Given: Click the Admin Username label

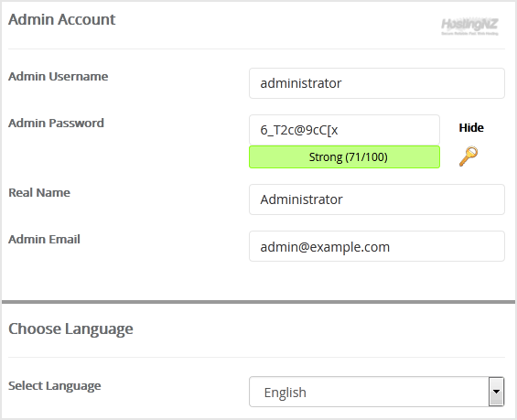Looking at the screenshot, I should pos(58,77).
